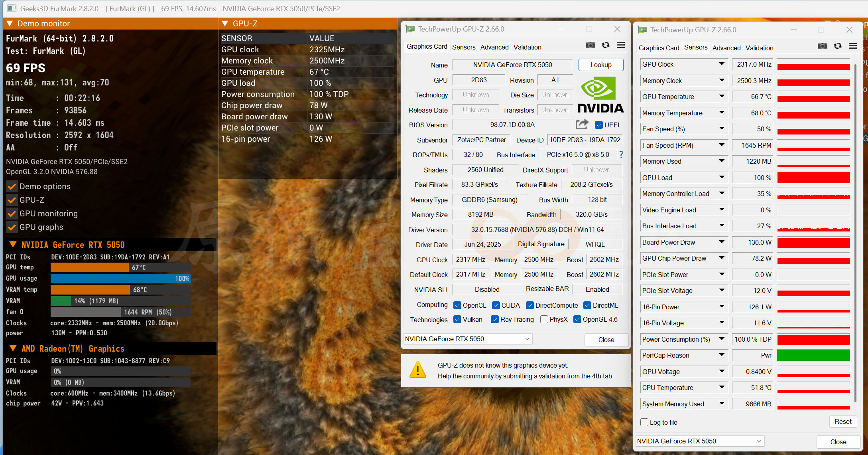Enable PhysX checkbox
The image size is (868, 455).
544,319
